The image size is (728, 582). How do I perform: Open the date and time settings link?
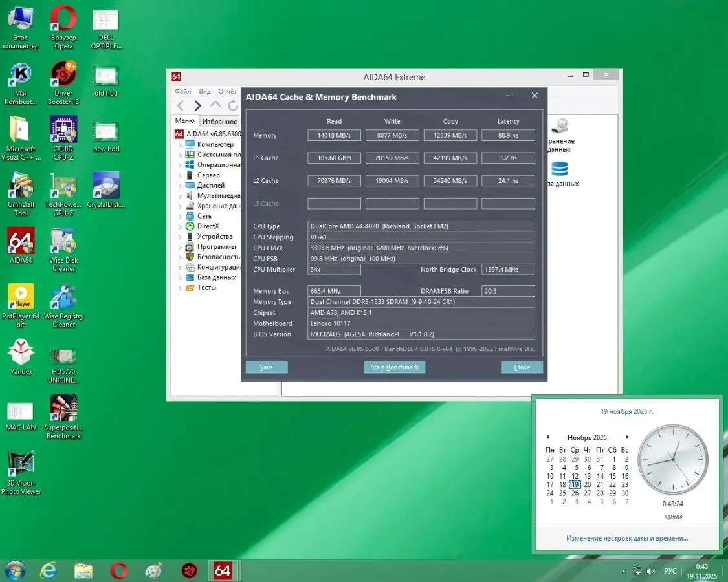[x=626, y=538]
